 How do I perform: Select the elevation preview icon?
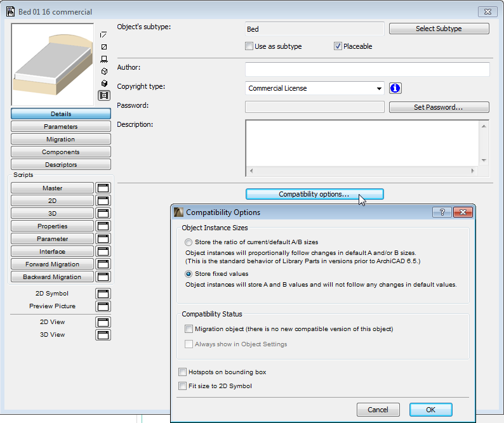104,59
